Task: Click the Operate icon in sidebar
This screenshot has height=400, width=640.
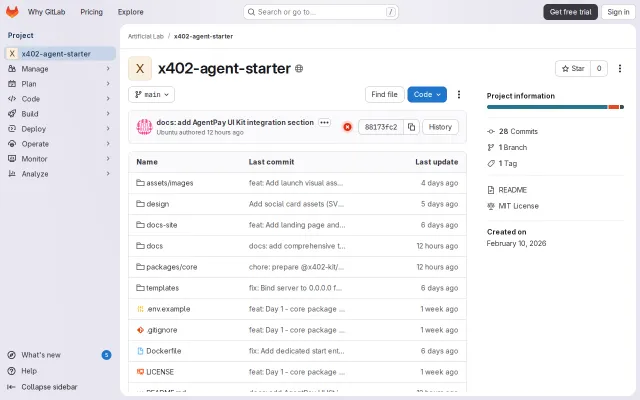Action: pyautogui.click(x=12, y=144)
